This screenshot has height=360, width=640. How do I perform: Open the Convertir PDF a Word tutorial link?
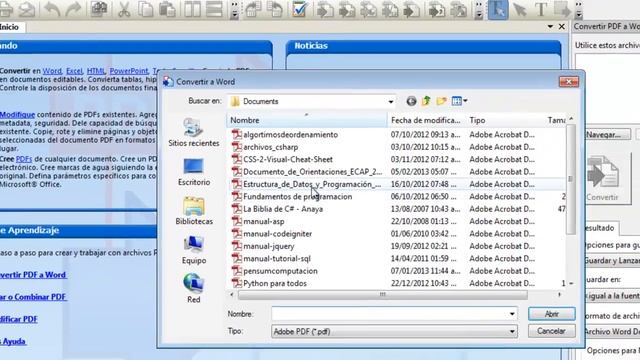(33, 275)
